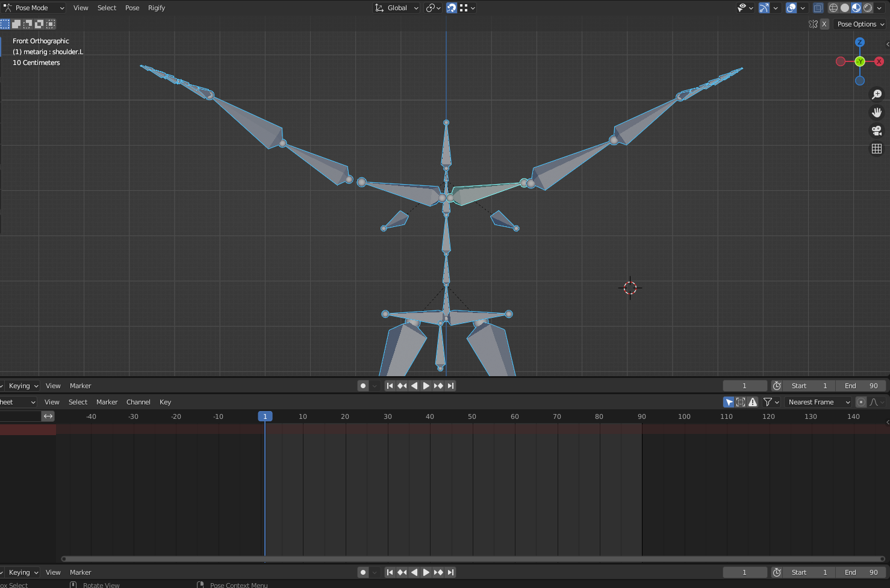Open the Rigify menu

pos(157,8)
